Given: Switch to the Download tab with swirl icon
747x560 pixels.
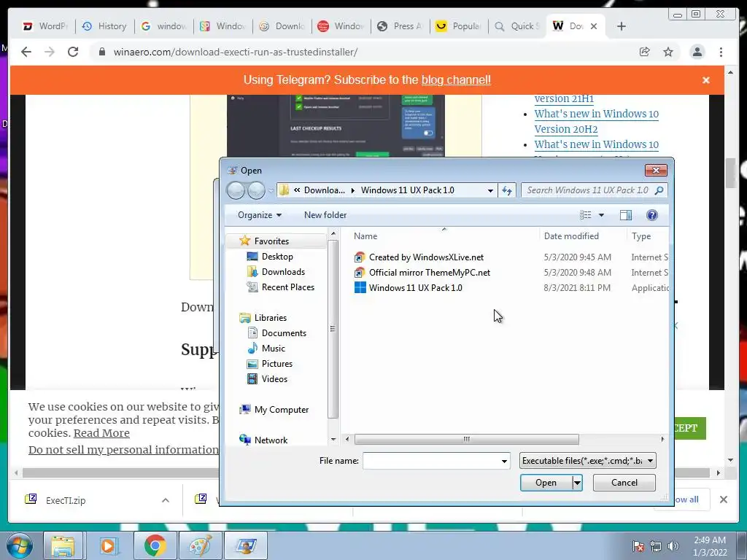Looking at the screenshot, I should pos(282,26).
